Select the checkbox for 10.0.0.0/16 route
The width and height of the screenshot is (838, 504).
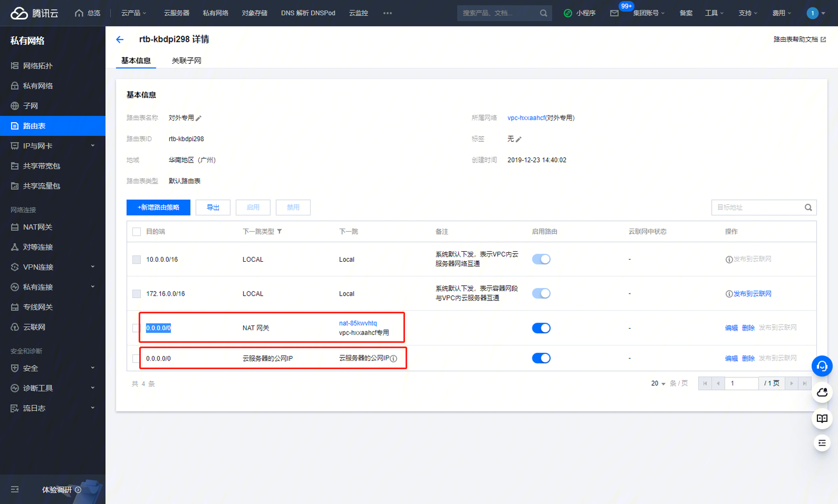coord(136,260)
